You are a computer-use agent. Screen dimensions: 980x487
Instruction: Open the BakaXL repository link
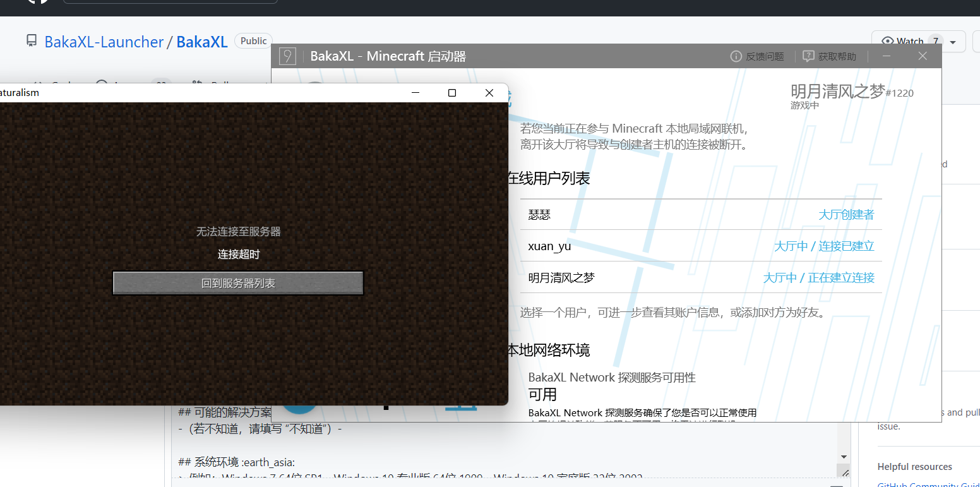(202, 42)
